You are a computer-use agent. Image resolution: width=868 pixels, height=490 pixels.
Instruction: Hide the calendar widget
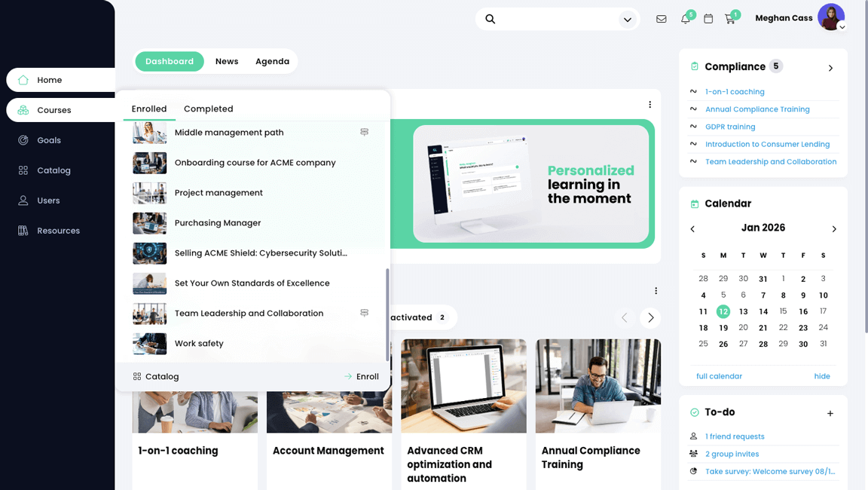(822, 375)
